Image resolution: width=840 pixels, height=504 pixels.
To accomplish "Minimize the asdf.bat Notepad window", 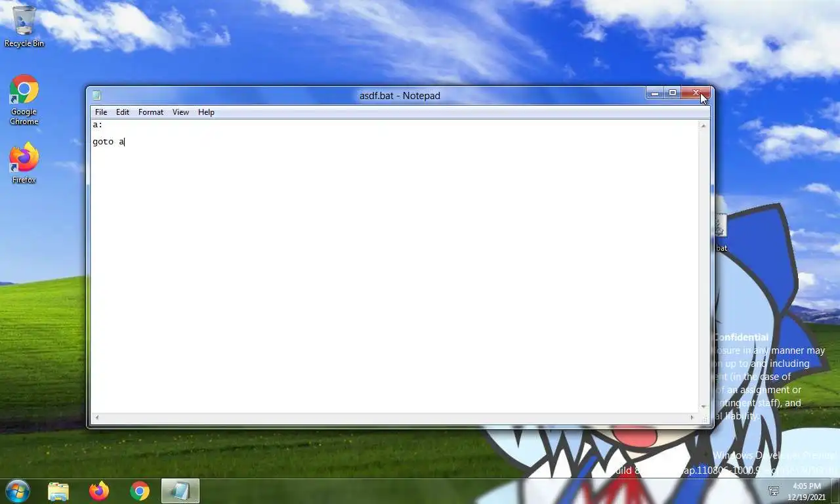I will [x=654, y=93].
